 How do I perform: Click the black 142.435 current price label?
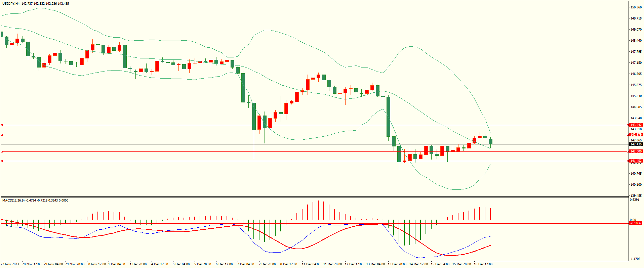(x=636, y=144)
